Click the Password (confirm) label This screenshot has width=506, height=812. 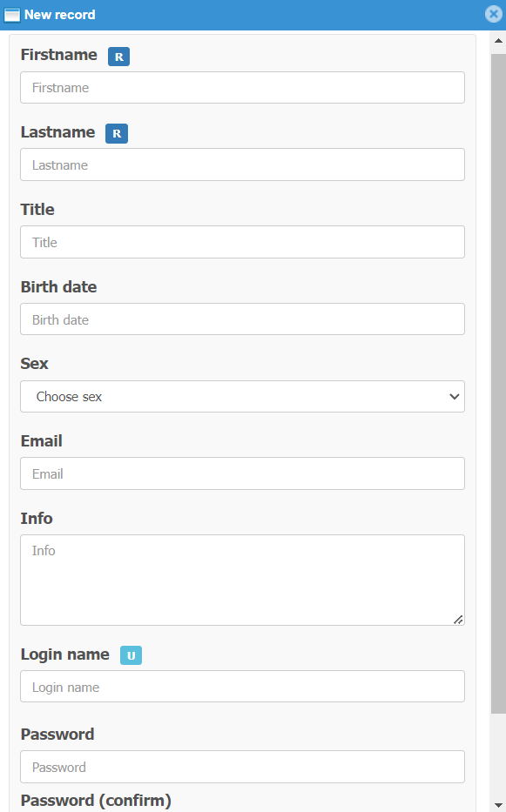click(96, 801)
